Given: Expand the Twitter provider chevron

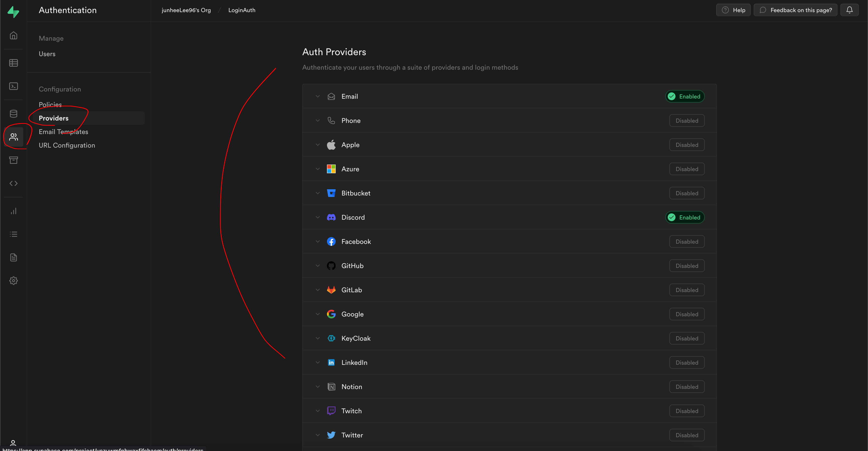Looking at the screenshot, I should pyautogui.click(x=318, y=435).
